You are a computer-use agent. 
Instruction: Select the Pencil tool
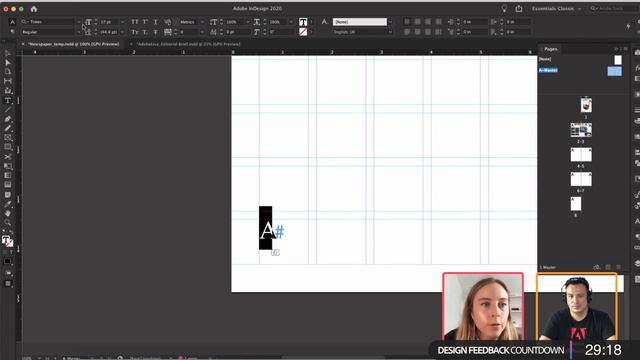(x=8, y=128)
